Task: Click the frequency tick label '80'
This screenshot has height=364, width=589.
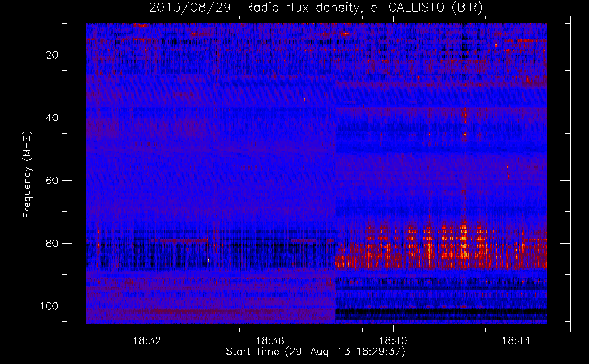Action: pos(52,244)
